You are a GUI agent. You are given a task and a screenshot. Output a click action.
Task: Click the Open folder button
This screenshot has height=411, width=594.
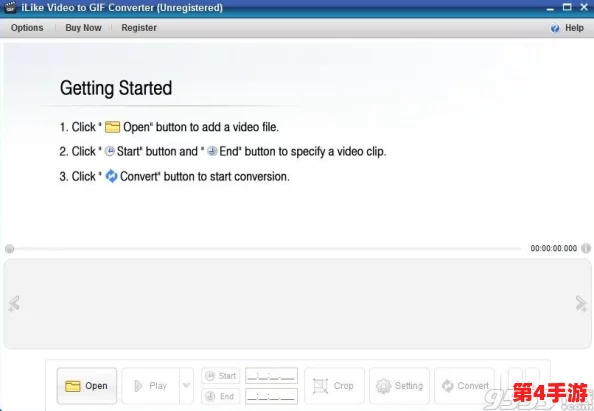(x=87, y=386)
